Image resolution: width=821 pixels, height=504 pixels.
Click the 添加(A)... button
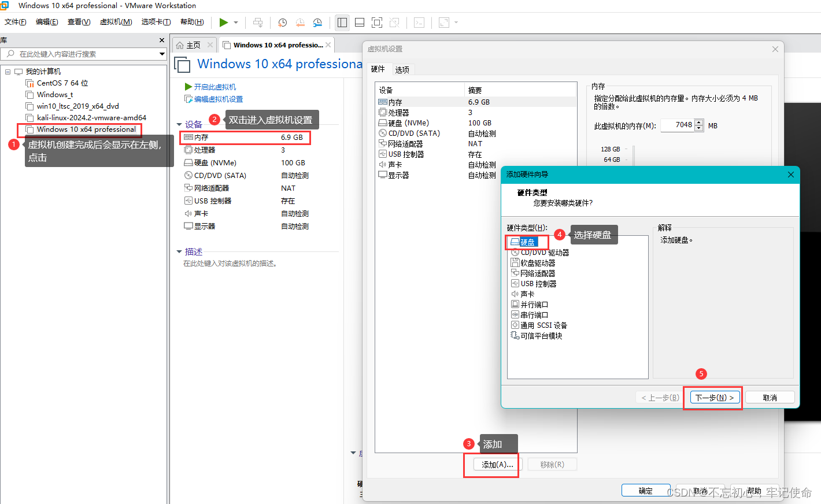(498, 465)
